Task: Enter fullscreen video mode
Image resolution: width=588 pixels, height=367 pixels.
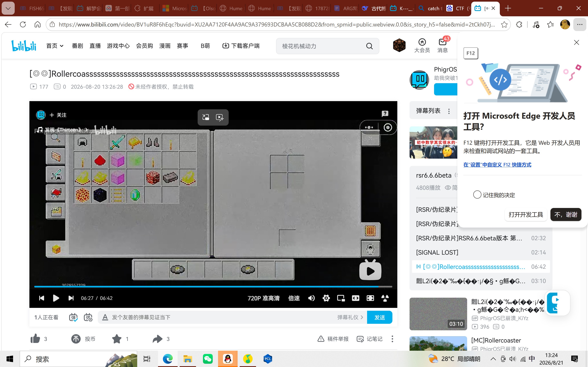Action: pos(370,298)
